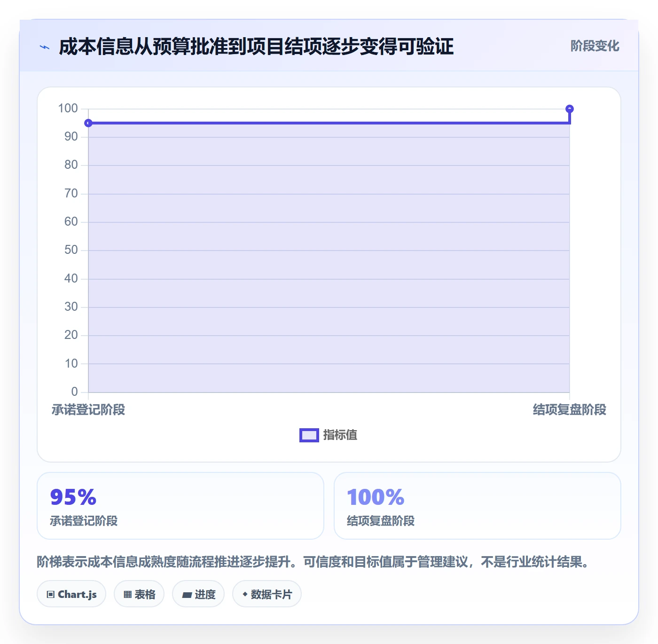Click the 承诺登记阶段 caption under 95%
658x644 pixels.
84,521
